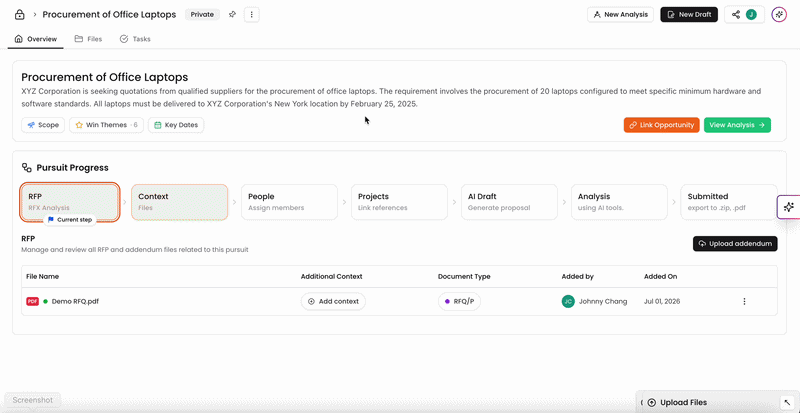800x413 pixels.
Task: Open the AI sparkle icon at top right
Action: click(779, 15)
